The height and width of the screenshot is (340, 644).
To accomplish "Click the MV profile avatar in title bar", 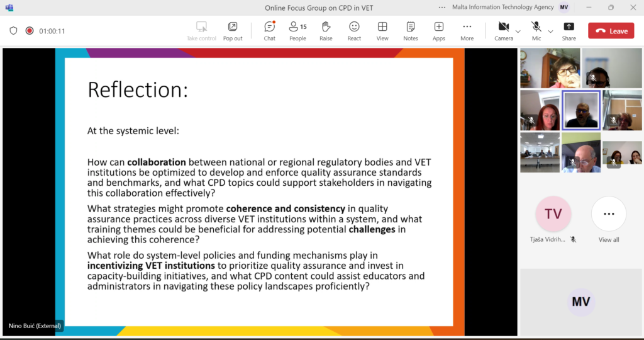I will (x=564, y=8).
